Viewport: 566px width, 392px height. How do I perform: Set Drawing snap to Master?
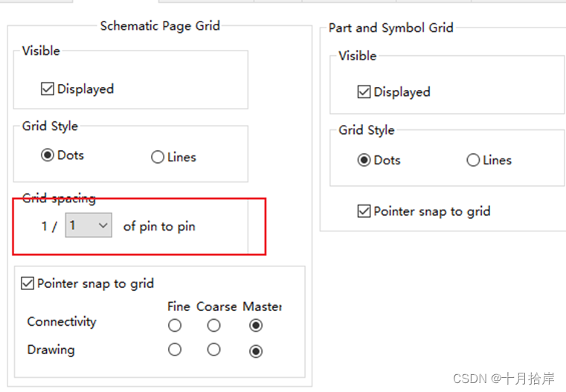pos(256,351)
